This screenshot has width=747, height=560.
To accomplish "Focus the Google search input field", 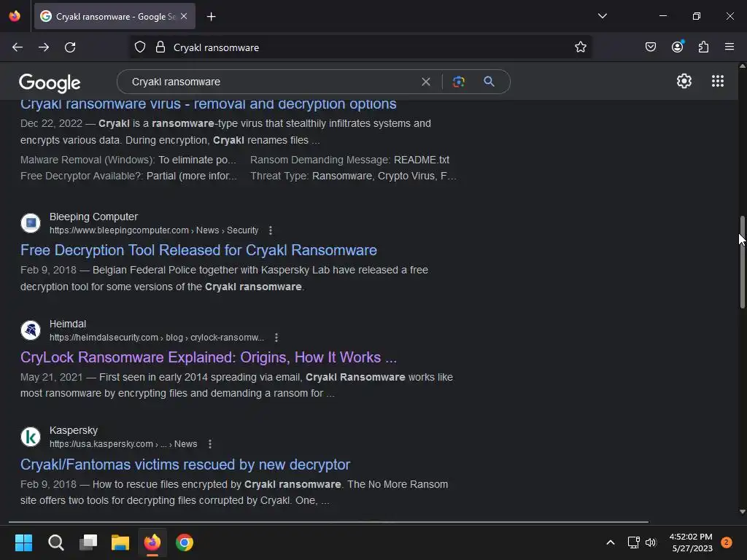I will (x=271, y=82).
